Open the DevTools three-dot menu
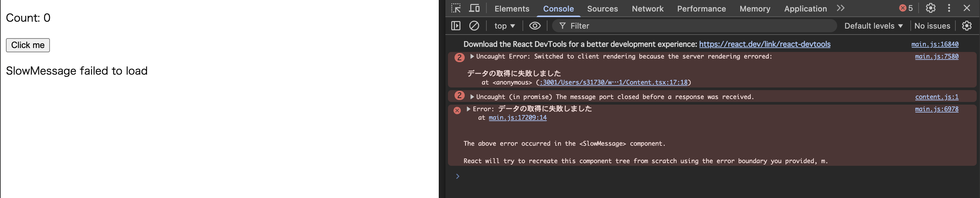980x198 pixels. (x=949, y=8)
